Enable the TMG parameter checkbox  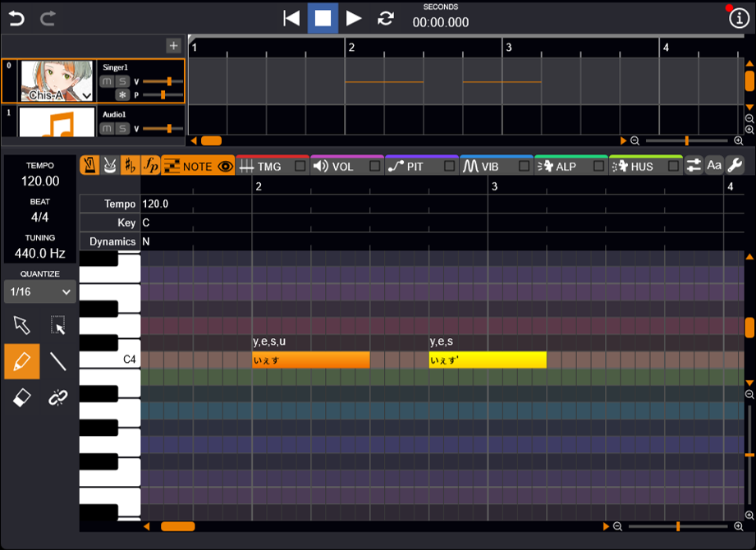[x=300, y=167]
